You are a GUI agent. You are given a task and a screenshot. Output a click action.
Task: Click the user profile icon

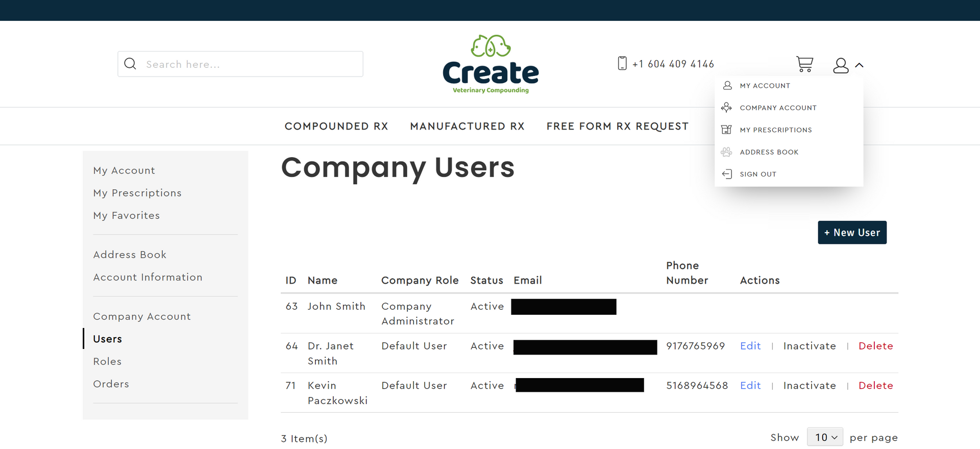(841, 65)
